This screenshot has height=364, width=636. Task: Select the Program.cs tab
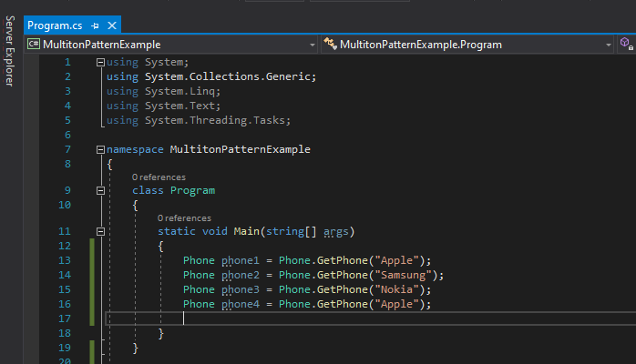pyautogui.click(x=55, y=25)
